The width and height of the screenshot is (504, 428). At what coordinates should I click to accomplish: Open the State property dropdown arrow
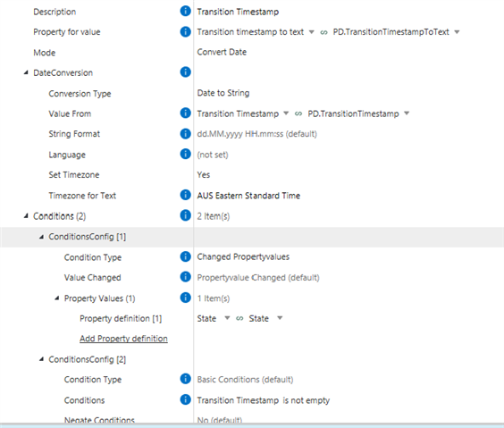[227, 318]
